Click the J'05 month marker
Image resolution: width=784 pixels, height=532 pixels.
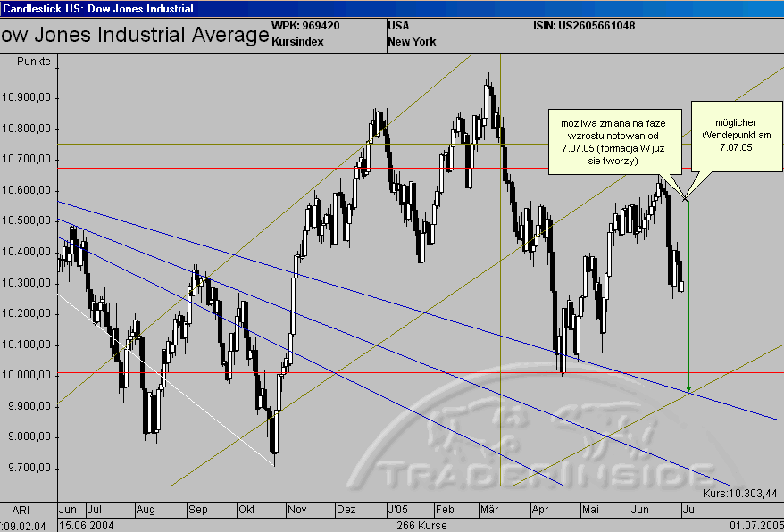[x=397, y=510]
